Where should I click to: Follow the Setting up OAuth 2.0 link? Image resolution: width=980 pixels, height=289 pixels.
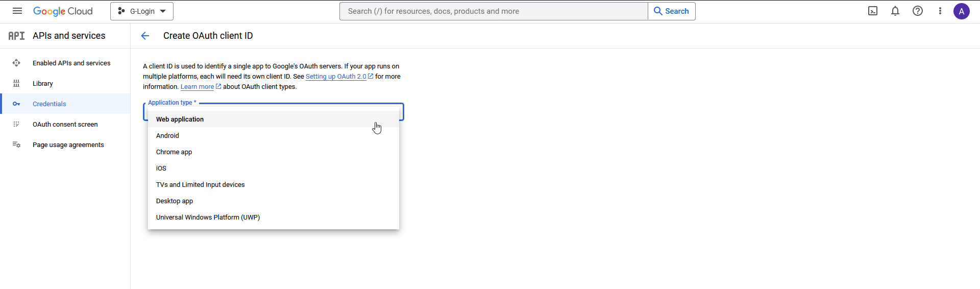click(336, 77)
